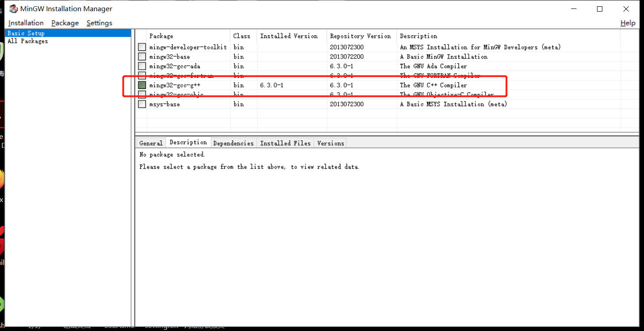
Task: Click the 'No package selected.' text
Action: (x=172, y=155)
